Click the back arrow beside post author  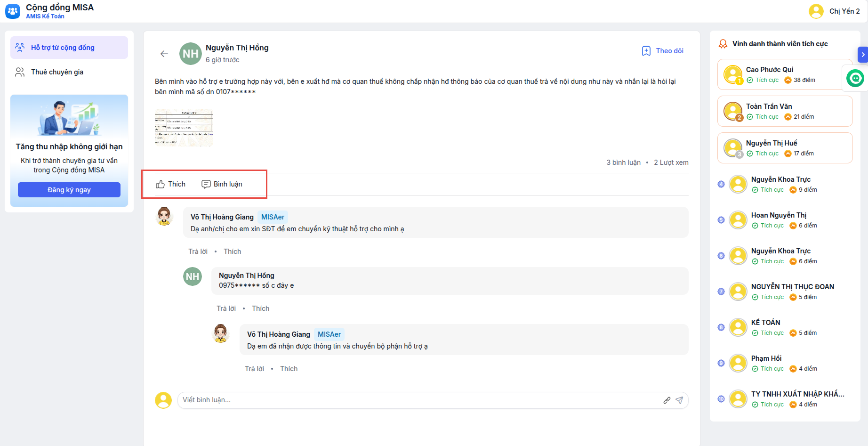pyautogui.click(x=164, y=54)
